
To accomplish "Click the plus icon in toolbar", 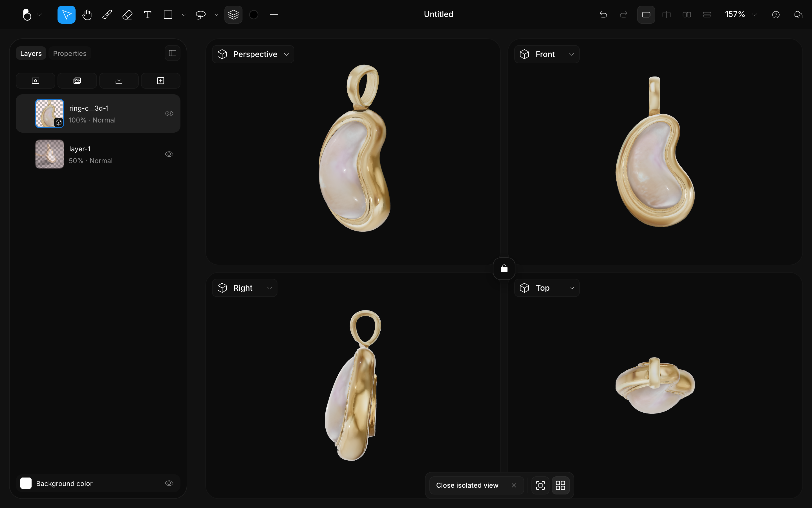I will tap(274, 14).
